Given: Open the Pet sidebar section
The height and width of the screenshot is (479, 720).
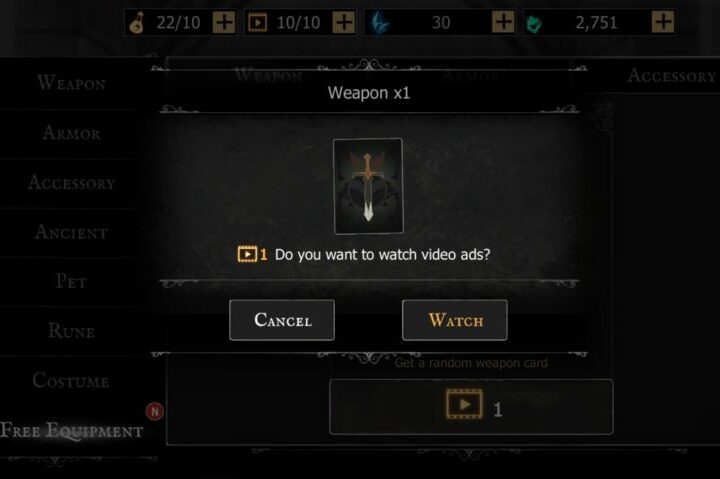Looking at the screenshot, I should [72, 281].
